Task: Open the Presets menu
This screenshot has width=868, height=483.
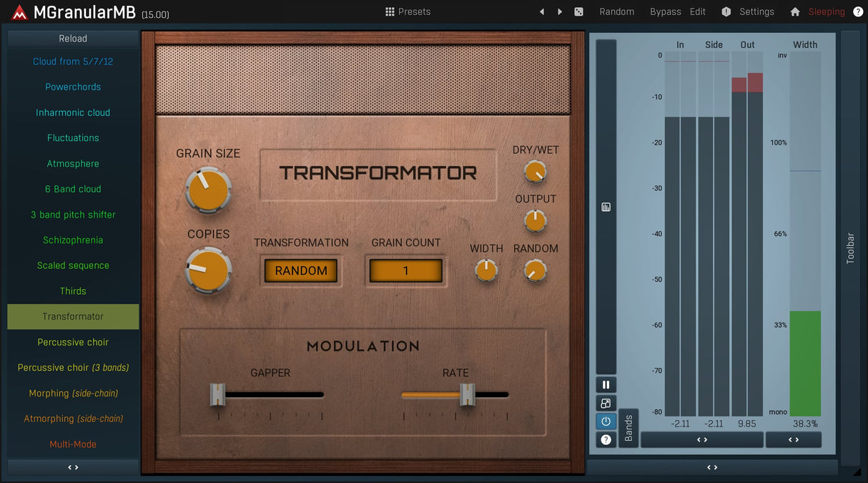Action: click(x=408, y=12)
